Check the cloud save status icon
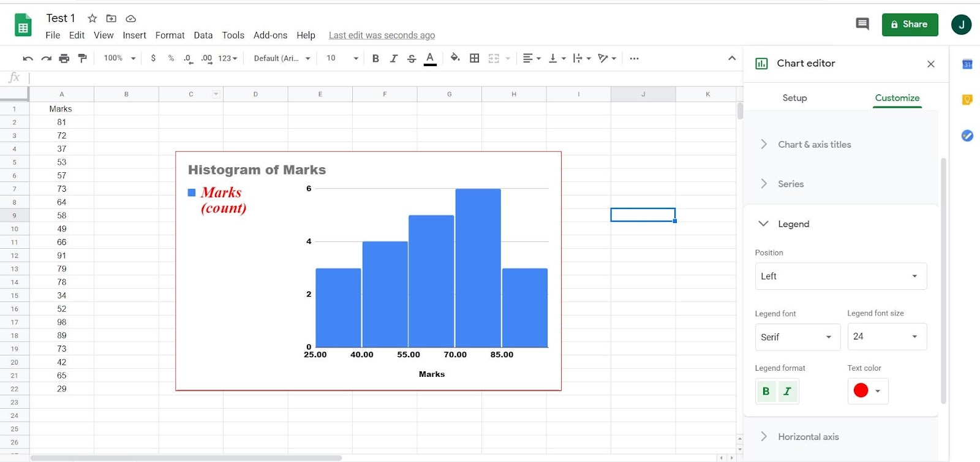Screen dimensions: 980x462 pos(130,18)
